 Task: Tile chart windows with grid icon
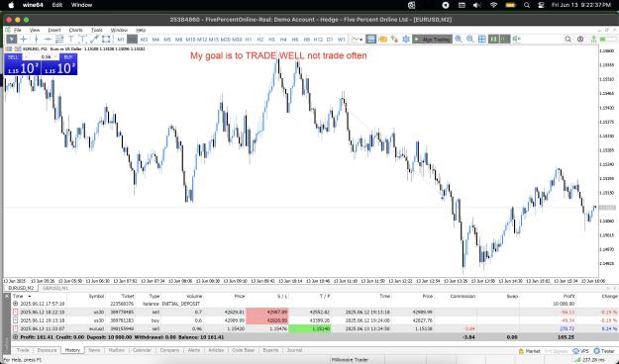(x=482, y=39)
